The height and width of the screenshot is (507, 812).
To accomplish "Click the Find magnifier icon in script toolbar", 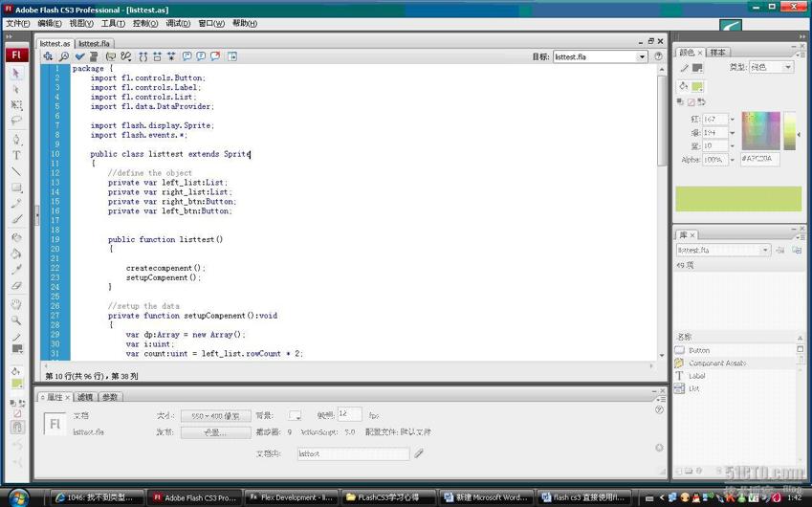I will (x=63, y=56).
